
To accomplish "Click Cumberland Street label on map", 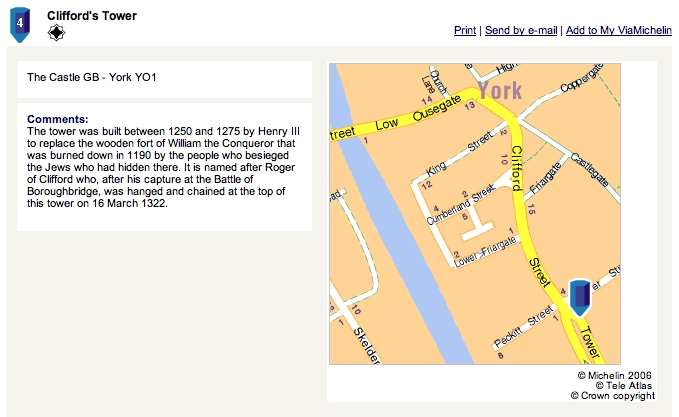I will [461, 205].
